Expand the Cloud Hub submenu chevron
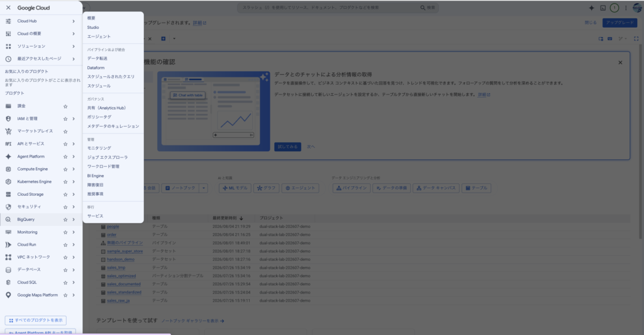 (x=74, y=21)
